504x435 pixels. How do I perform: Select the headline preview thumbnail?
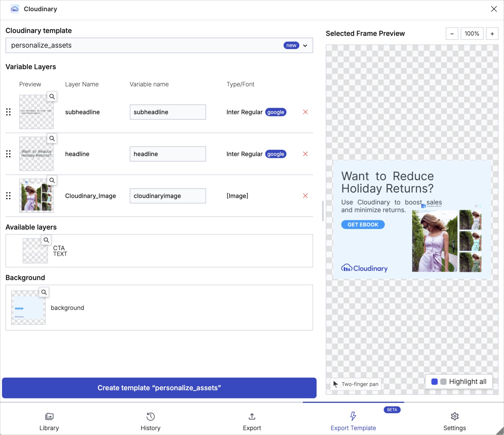point(36,154)
